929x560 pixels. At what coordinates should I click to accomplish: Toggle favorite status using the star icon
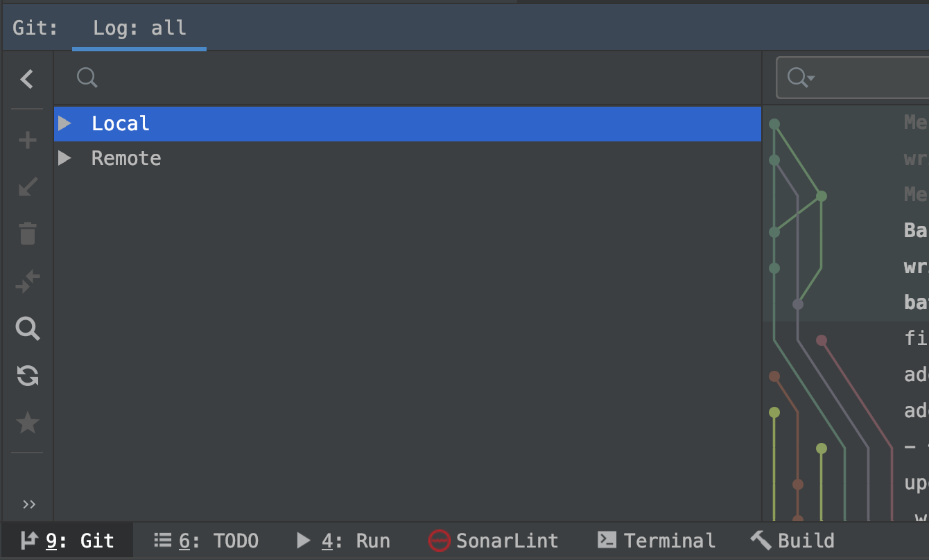click(x=27, y=423)
